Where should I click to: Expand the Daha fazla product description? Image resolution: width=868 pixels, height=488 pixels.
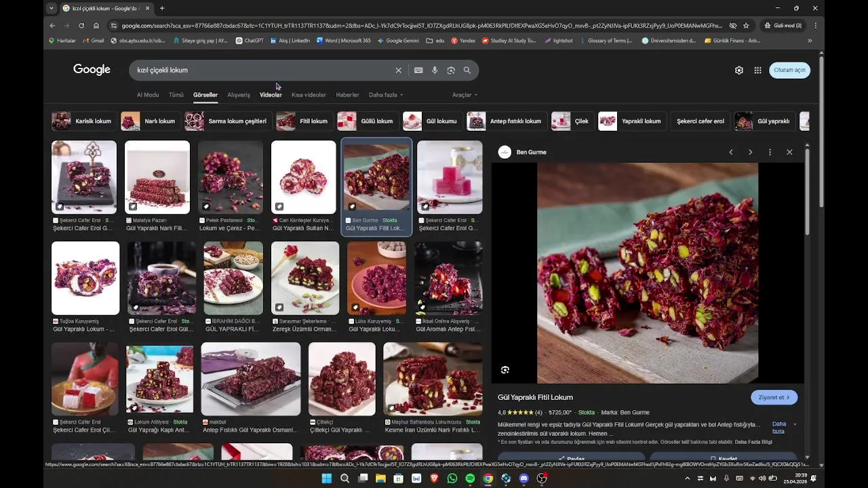tap(784, 428)
